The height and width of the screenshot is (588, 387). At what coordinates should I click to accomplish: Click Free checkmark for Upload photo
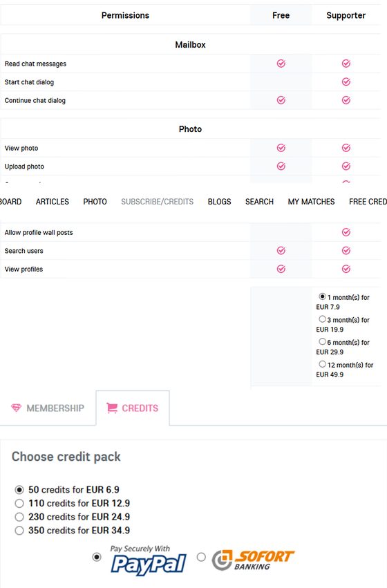coord(281,166)
